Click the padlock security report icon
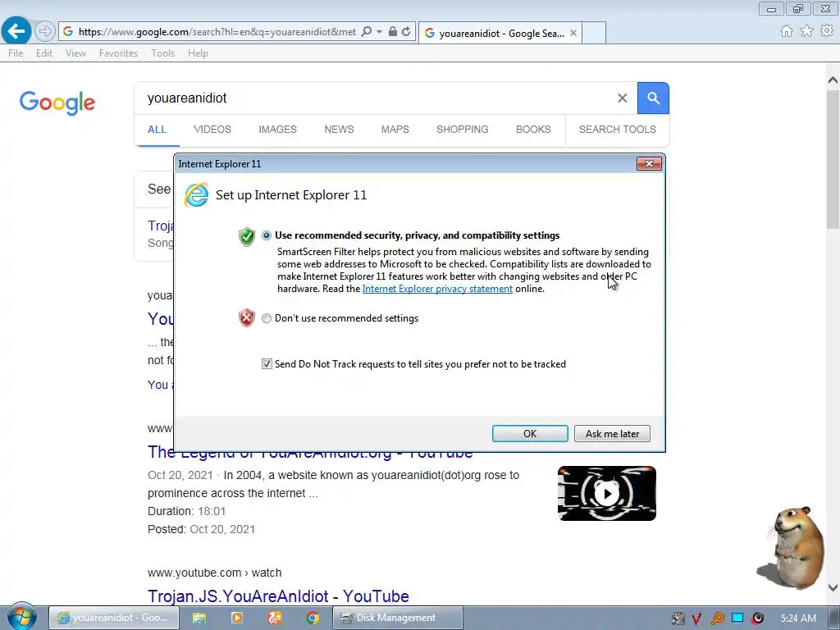The image size is (840, 630). click(x=393, y=32)
